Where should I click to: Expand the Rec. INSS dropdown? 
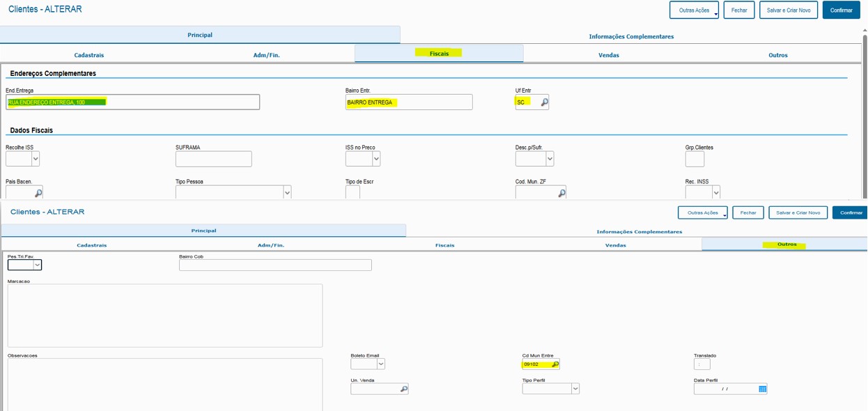click(x=716, y=192)
